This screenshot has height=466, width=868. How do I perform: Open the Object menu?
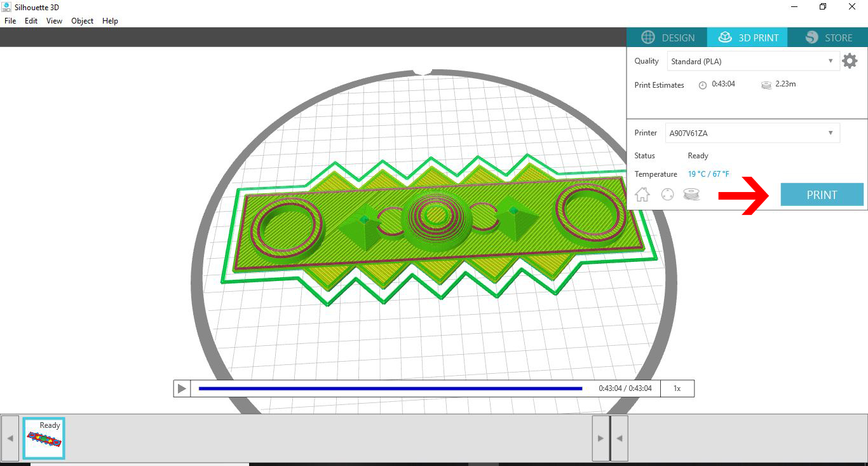83,21
